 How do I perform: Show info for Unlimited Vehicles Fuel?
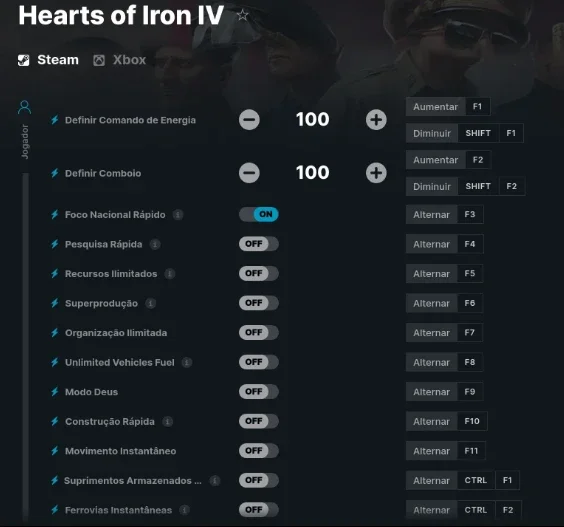(x=186, y=362)
